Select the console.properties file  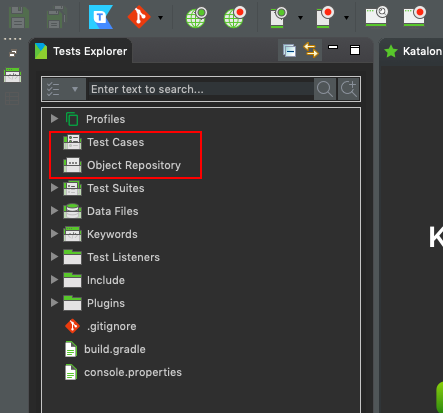pos(133,372)
